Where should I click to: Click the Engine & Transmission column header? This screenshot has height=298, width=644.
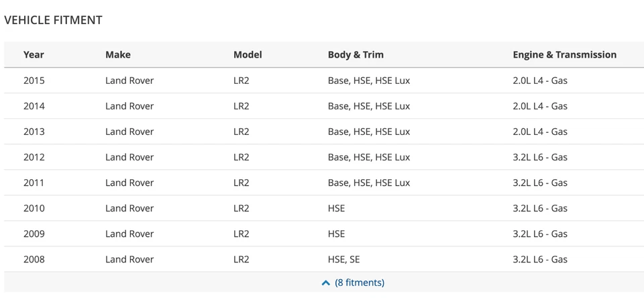(564, 55)
